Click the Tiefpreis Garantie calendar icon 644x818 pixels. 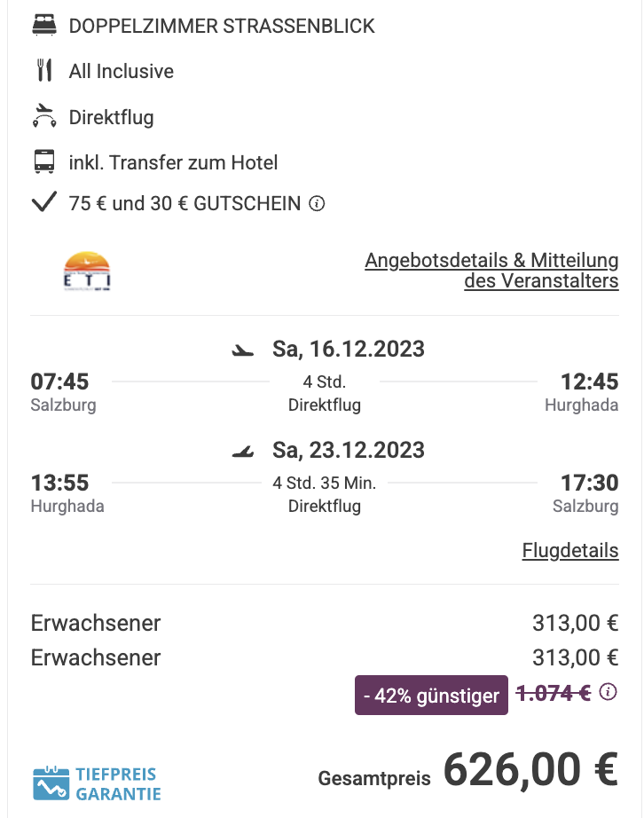click(x=51, y=783)
